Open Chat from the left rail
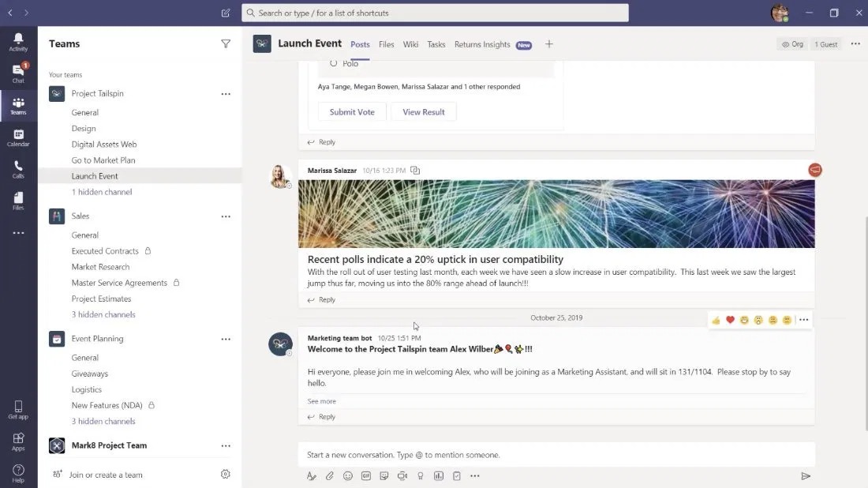This screenshot has height=488, width=868. tap(18, 73)
